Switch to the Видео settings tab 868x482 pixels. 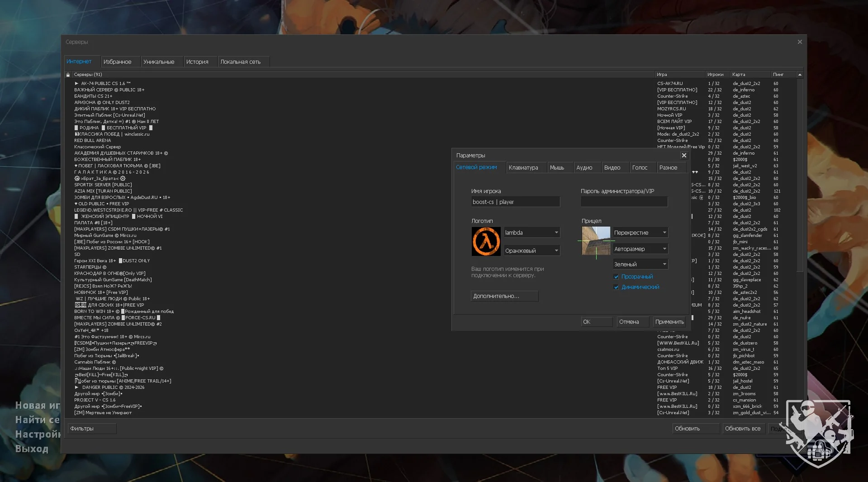click(612, 168)
